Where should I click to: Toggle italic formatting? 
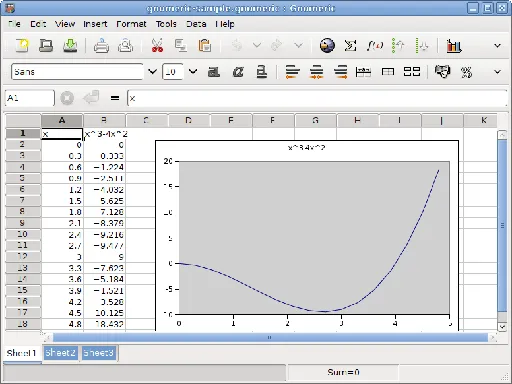238,72
